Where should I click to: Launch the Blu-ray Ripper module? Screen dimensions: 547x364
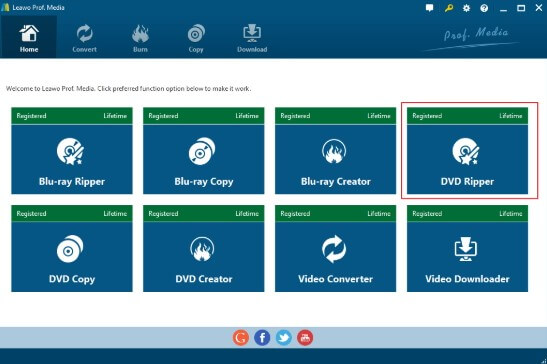click(72, 150)
